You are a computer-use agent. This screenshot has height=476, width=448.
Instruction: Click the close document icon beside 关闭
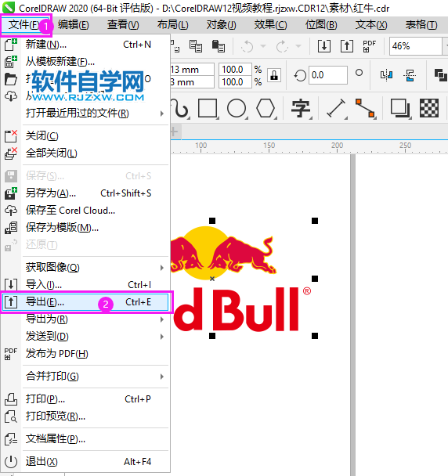(11, 136)
